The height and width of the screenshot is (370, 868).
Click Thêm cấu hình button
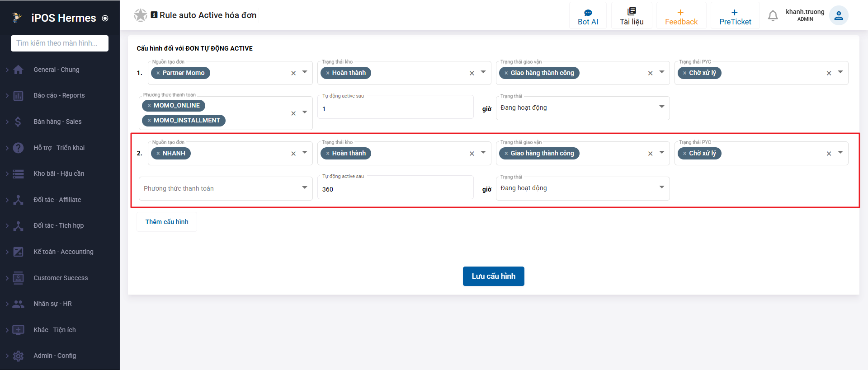click(167, 222)
